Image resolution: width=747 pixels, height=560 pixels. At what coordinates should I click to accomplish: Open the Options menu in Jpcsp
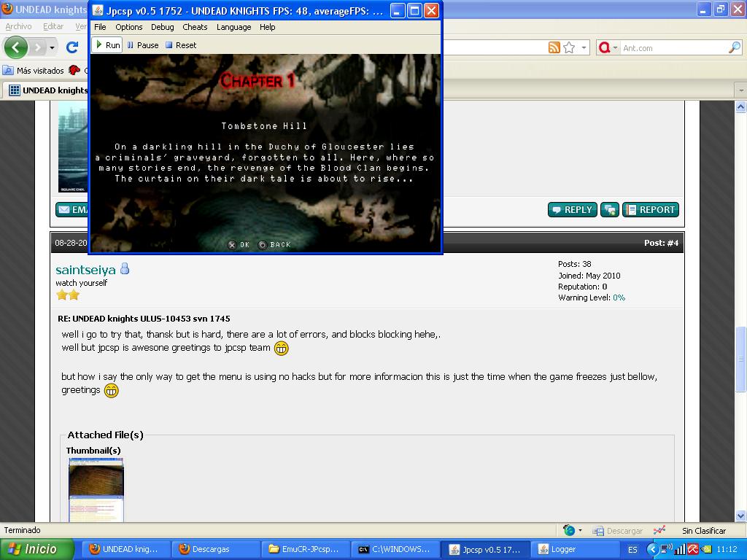click(x=128, y=27)
